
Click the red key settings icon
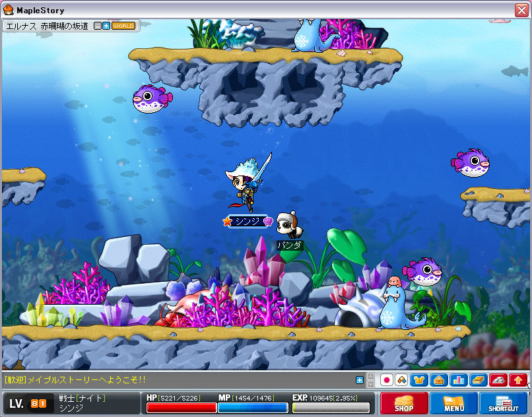tap(498, 380)
